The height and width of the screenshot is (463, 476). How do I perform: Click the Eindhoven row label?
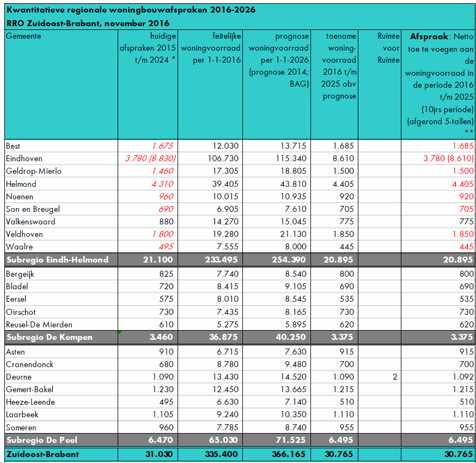click(24, 159)
